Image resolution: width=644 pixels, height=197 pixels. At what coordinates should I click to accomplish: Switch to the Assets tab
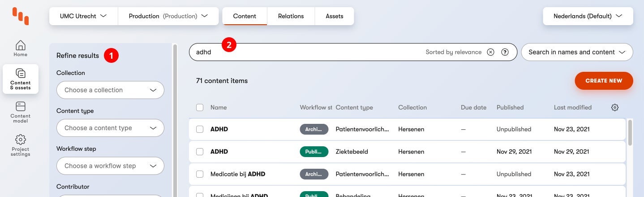pyautogui.click(x=334, y=16)
